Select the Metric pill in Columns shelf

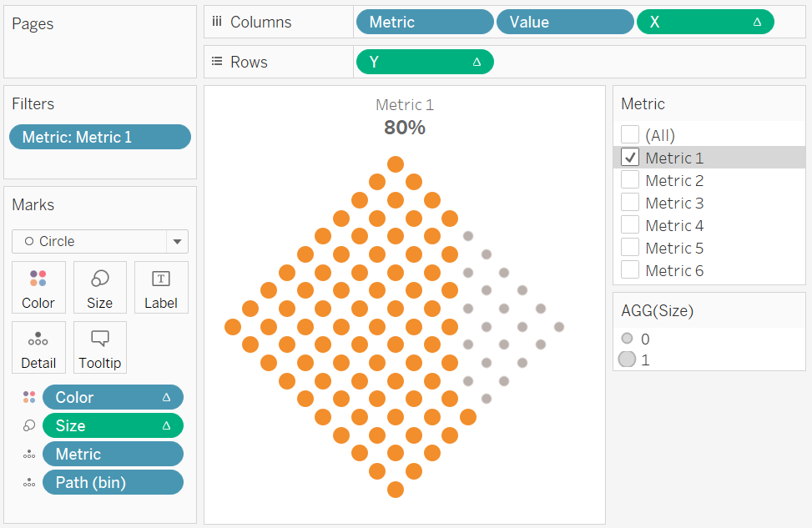point(425,22)
